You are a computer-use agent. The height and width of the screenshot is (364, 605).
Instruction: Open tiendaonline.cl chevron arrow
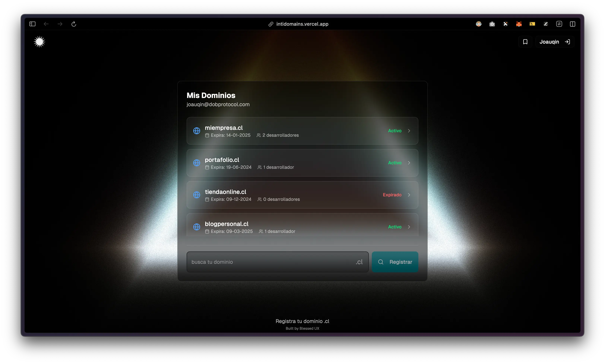[409, 195]
